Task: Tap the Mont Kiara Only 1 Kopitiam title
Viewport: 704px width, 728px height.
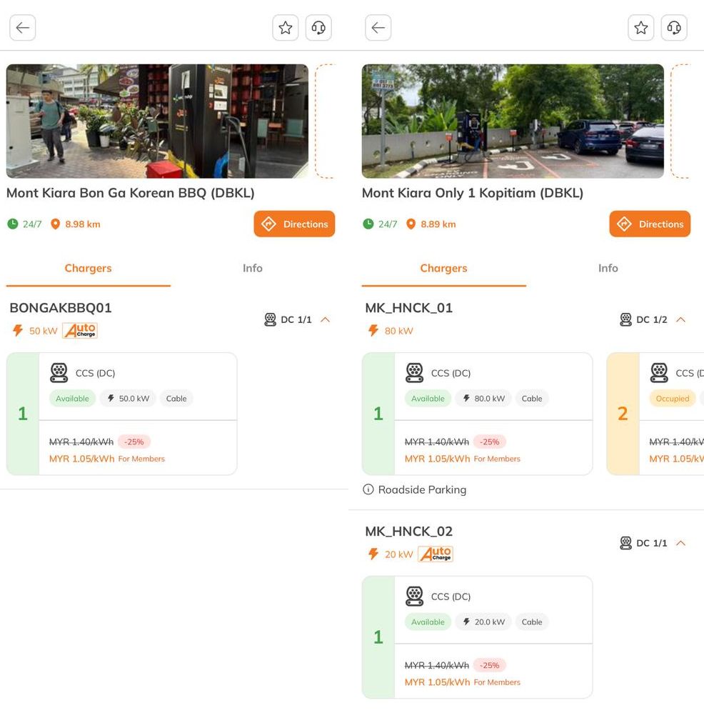Action: pyautogui.click(x=473, y=193)
